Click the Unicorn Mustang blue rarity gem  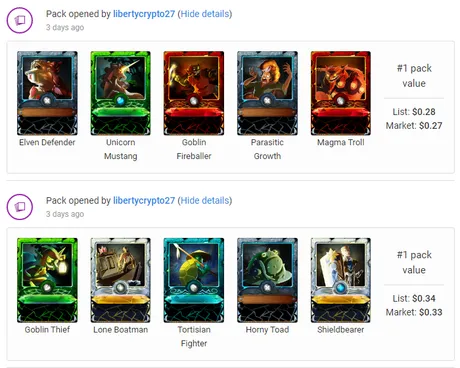click(x=121, y=100)
